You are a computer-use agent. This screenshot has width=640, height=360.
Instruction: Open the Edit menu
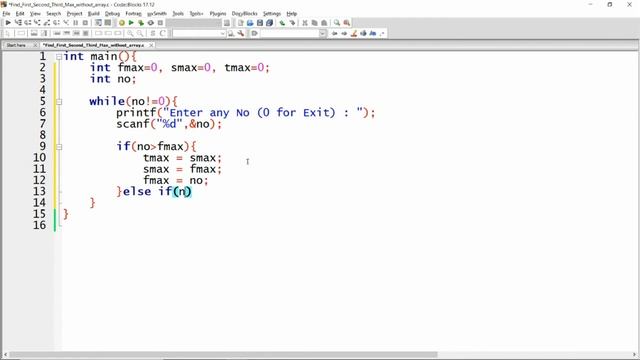pyautogui.click(x=20, y=13)
